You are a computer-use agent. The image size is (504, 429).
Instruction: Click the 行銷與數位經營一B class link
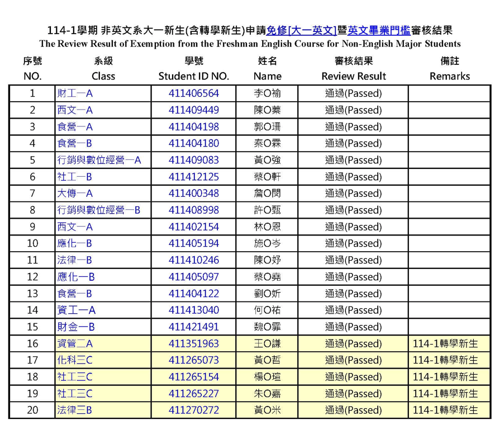click(x=99, y=210)
